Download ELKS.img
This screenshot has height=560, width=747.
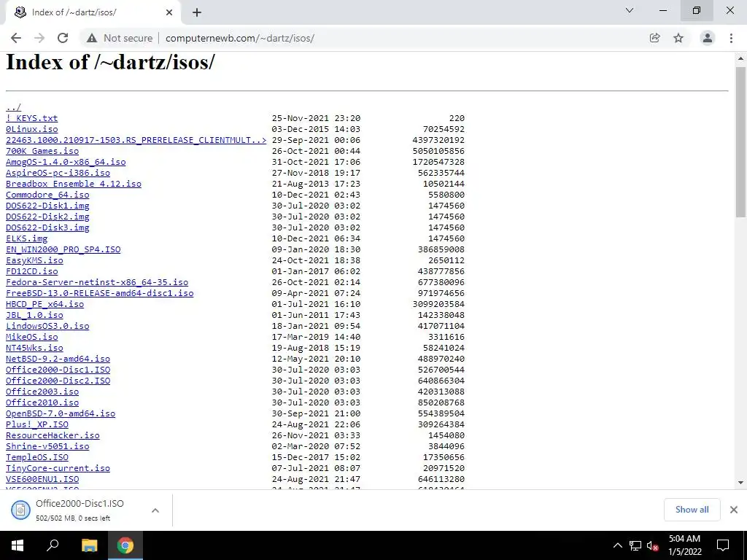tap(27, 238)
